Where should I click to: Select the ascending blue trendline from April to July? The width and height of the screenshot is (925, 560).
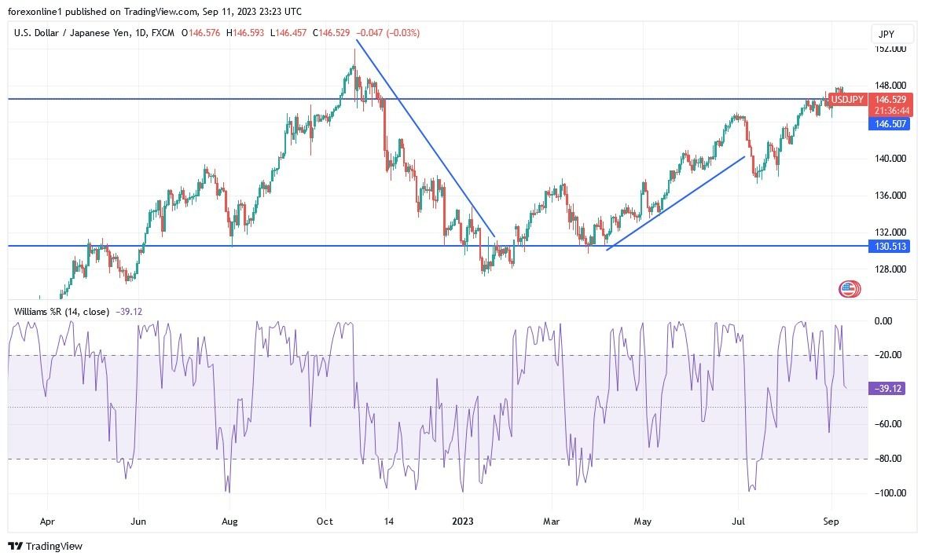[675, 203]
